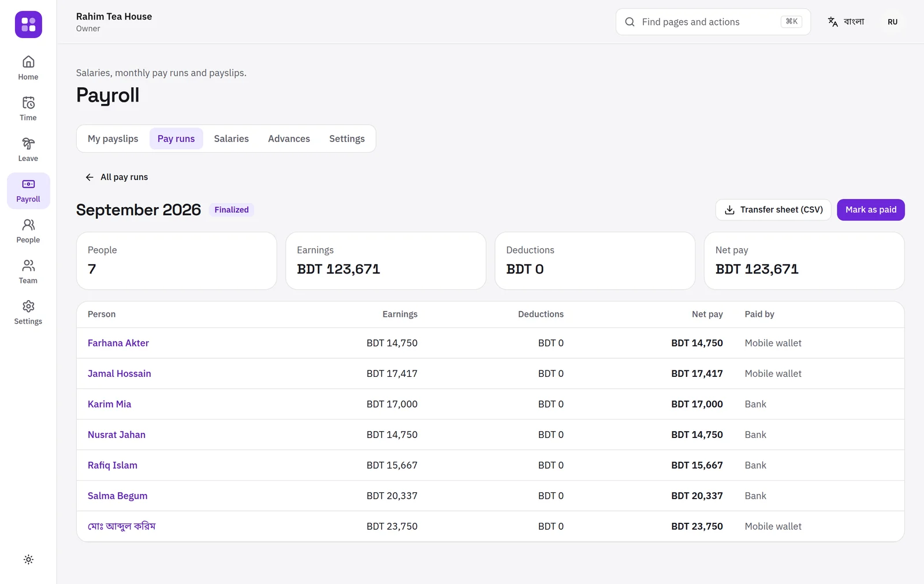Open Rafiq Islam's payslip

[113, 465]
